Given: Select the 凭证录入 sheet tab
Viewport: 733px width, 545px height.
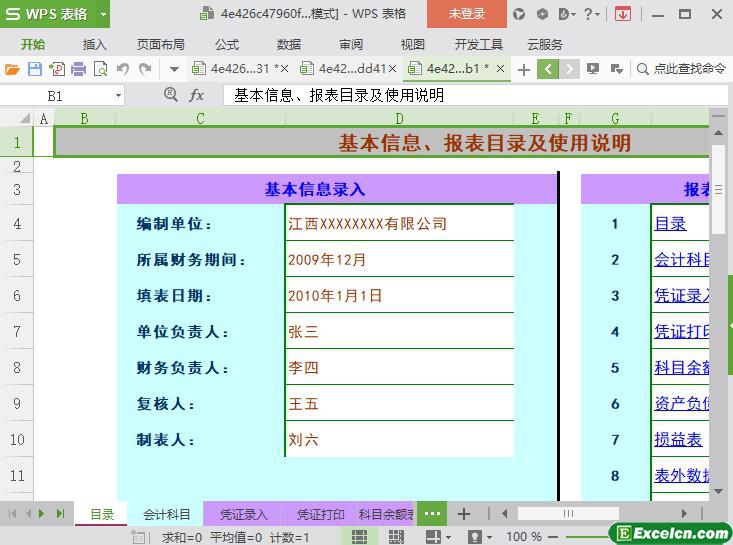Looking at the screenshot, I should click(243, 514).
